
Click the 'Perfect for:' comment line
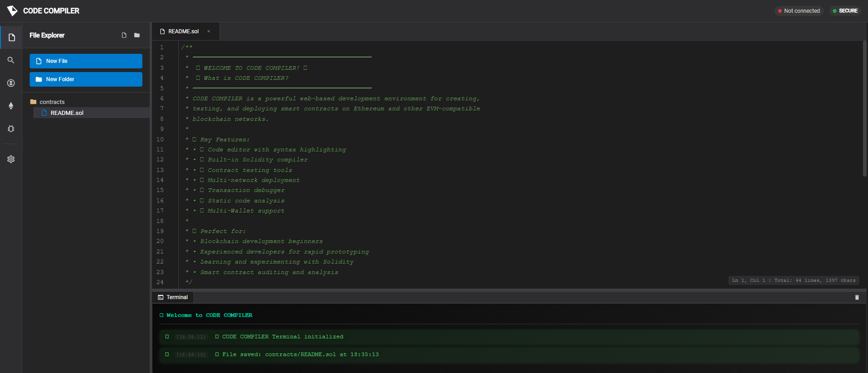219,231
